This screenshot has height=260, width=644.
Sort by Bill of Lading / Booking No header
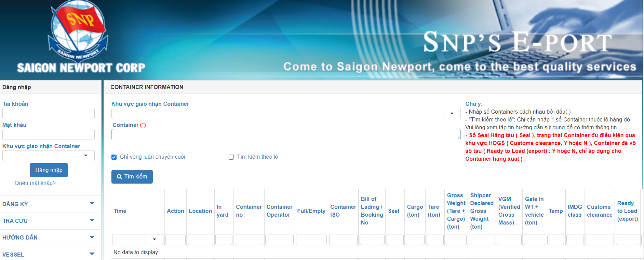pyautogui.click(x=372, y=211)
